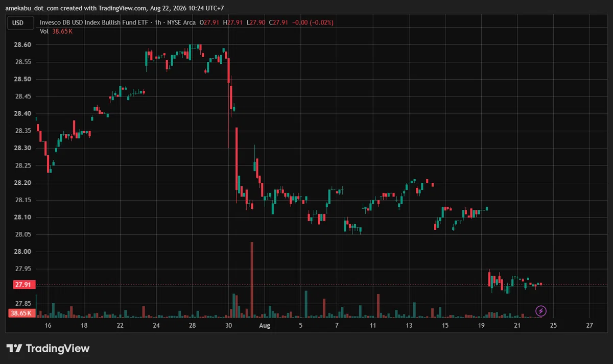This screenshot has width=613, height=364.
Task: Click the Aug label on the date axis
Action: click(x=264, y=325)
